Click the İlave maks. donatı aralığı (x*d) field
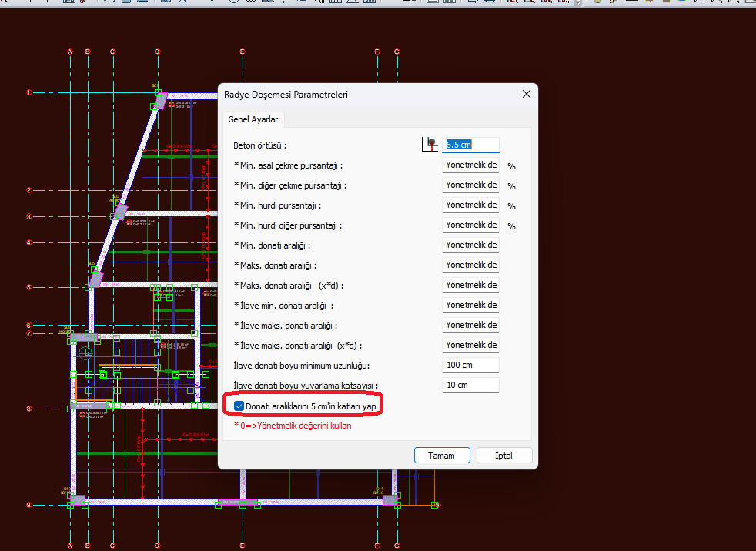756x551 pixels. pos(470,345)
